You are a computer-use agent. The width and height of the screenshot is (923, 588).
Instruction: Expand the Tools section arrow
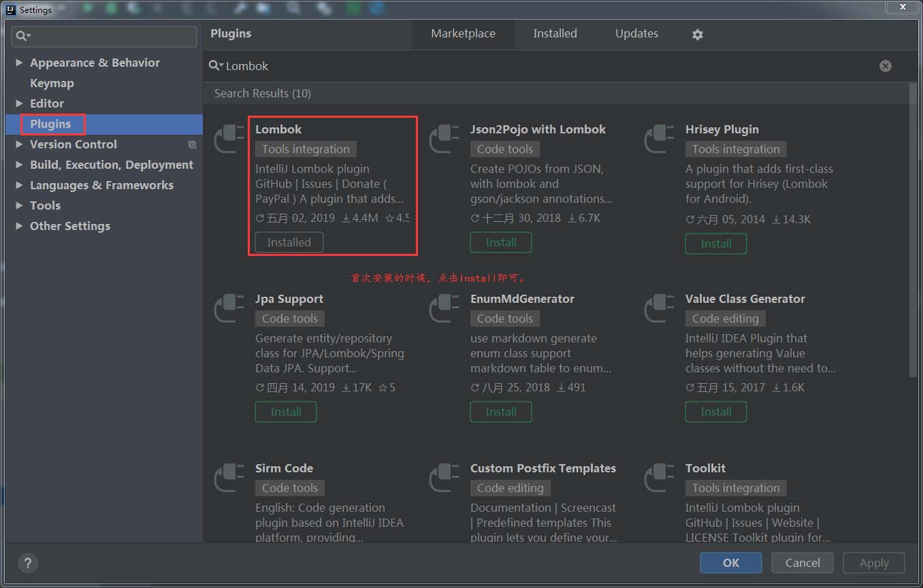19,206
